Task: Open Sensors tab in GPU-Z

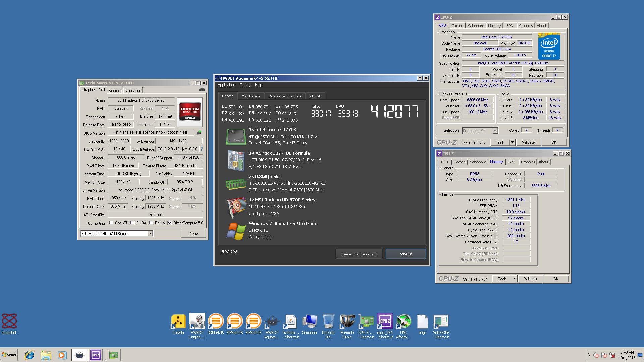Action: click(x=115, y=90)
